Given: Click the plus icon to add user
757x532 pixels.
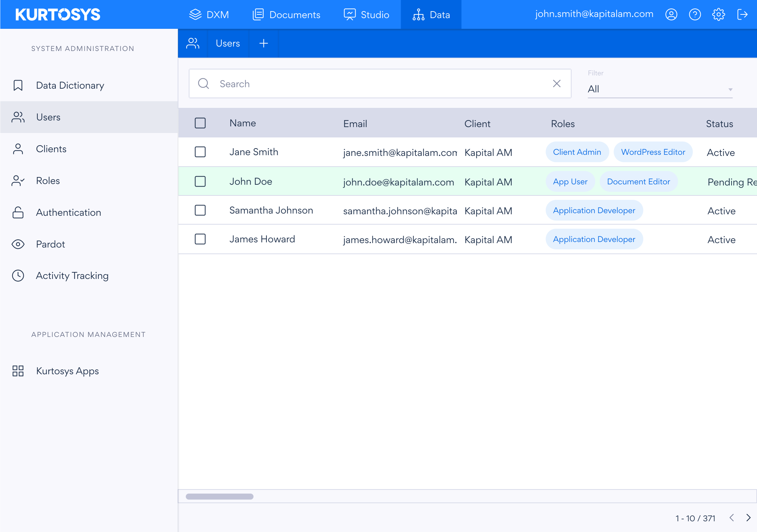Looking at the screenshot, I should click(264, 44).
